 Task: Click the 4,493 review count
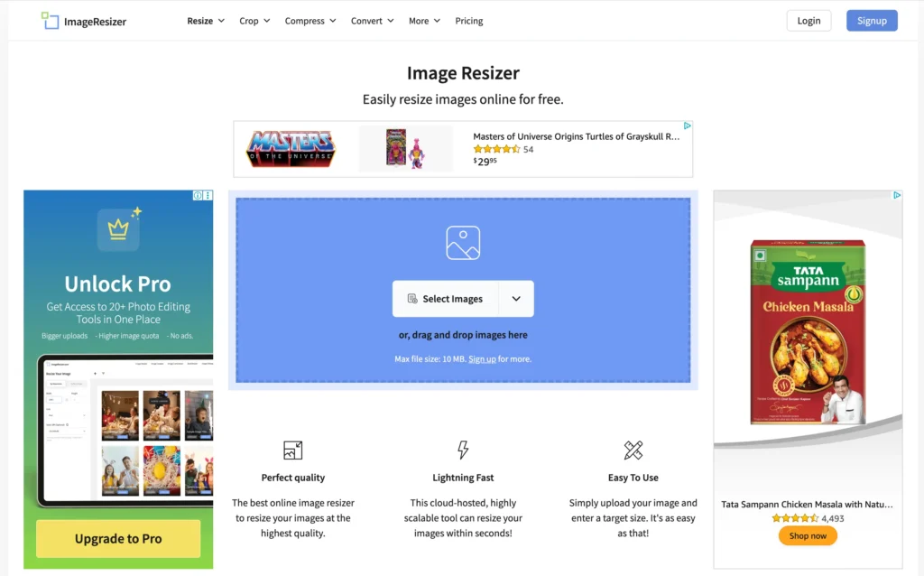click(833, 519)
